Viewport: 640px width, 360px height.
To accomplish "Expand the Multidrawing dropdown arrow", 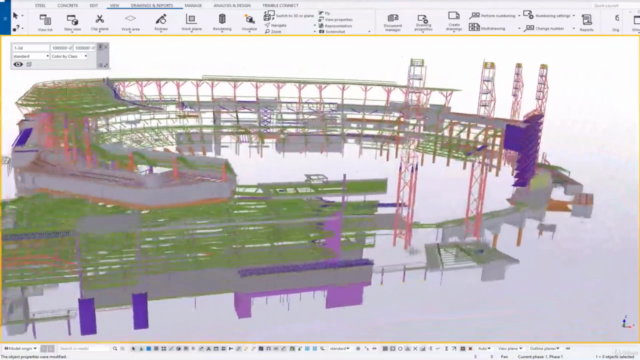I will (519, 29).
